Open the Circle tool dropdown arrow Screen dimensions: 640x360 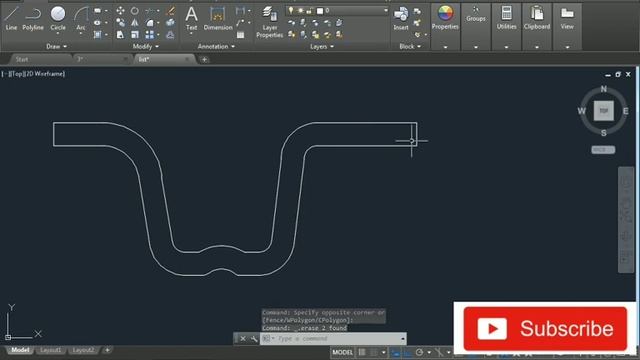click(x=58, y=34)
